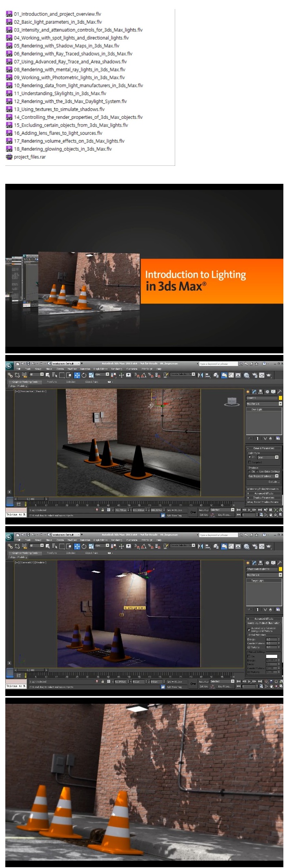
Task: Toggle Auto Key in the 10_begin.max window
Action: coord(204,681)
